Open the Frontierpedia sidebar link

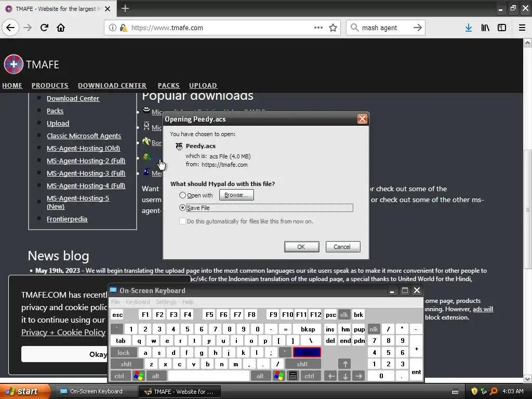(67, 219)
